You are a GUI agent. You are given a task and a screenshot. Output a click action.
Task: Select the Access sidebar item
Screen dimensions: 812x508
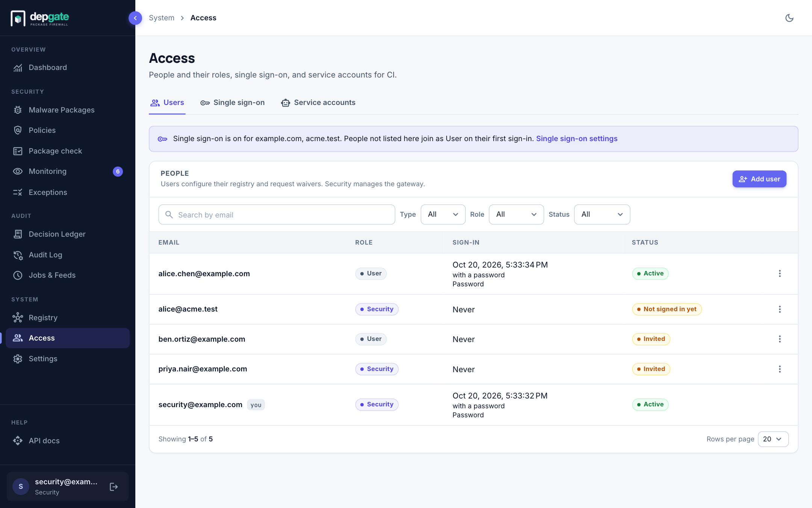click(68, 338)
